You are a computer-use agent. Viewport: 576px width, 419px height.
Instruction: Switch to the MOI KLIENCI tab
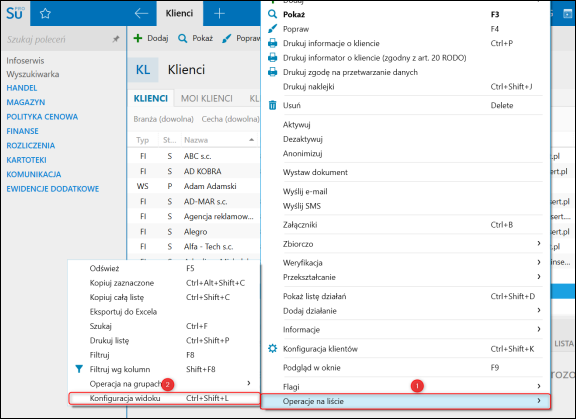click(x=206, y=98)
